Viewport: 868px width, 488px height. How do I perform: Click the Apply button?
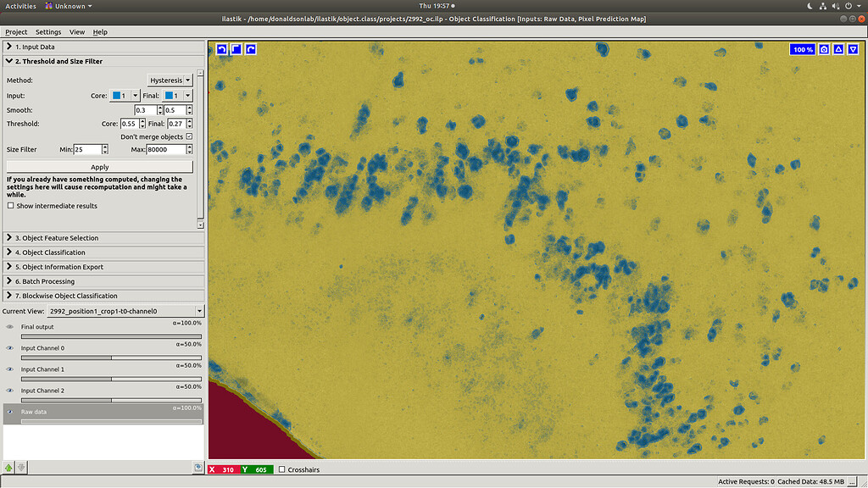(x=99, y=166)
